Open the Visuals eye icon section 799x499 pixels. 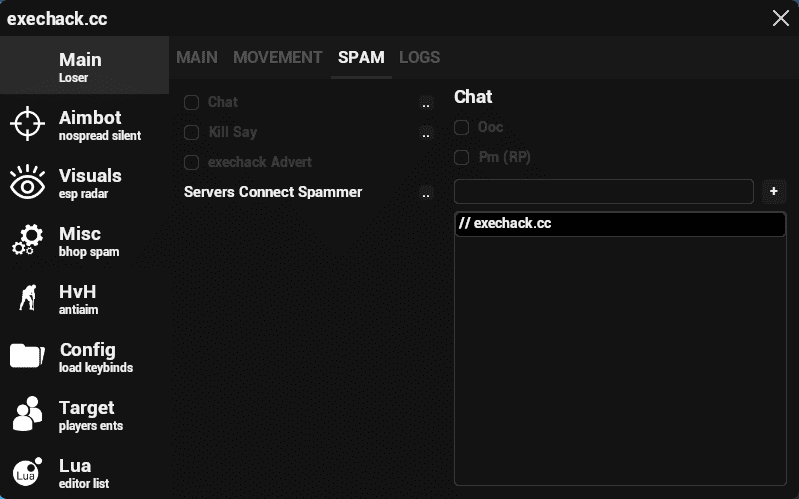click(x=84, y=182)
